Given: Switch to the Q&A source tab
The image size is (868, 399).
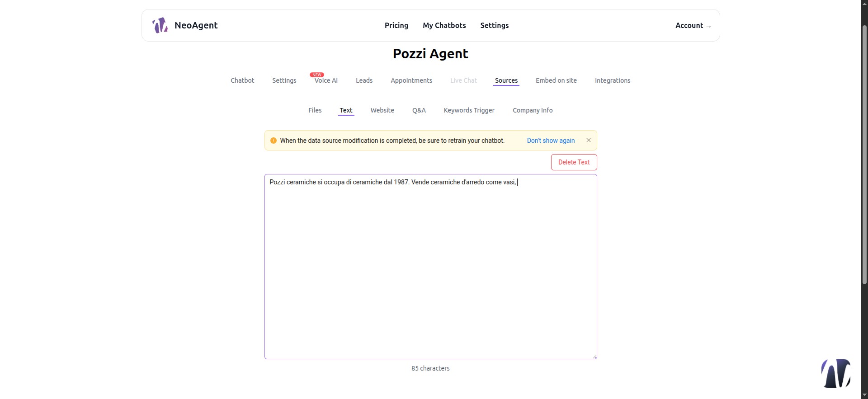Looking at the screenshot, I should (x=419, y=110).
